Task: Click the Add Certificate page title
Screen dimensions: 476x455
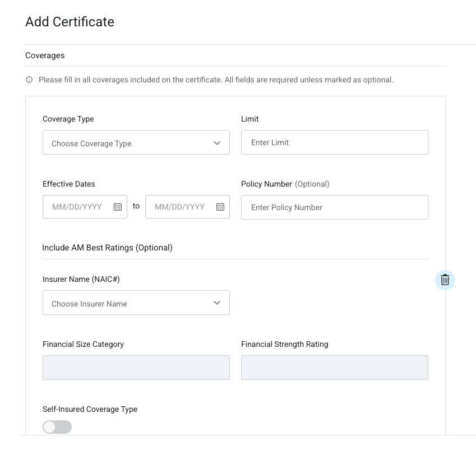Action: (70, 22)
